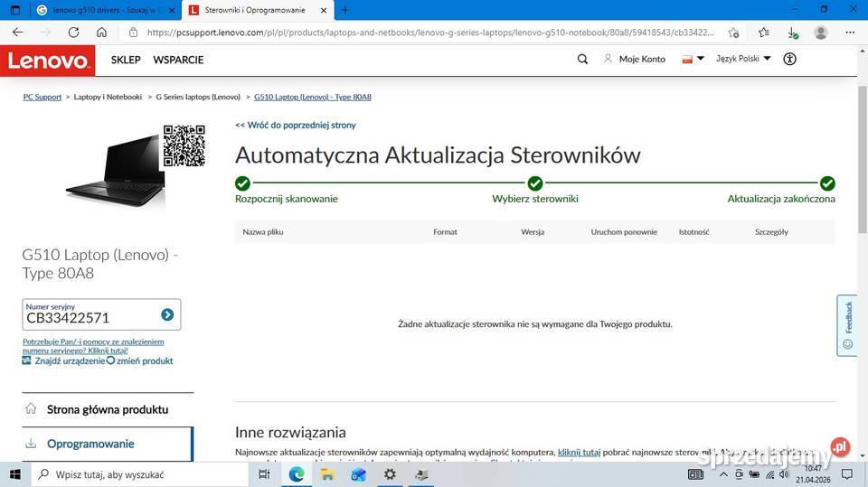Screen dimensions: 868x487
Task: Close the Sterowniki i Oprogramowanie tab
Action: [x=324, y=11]
